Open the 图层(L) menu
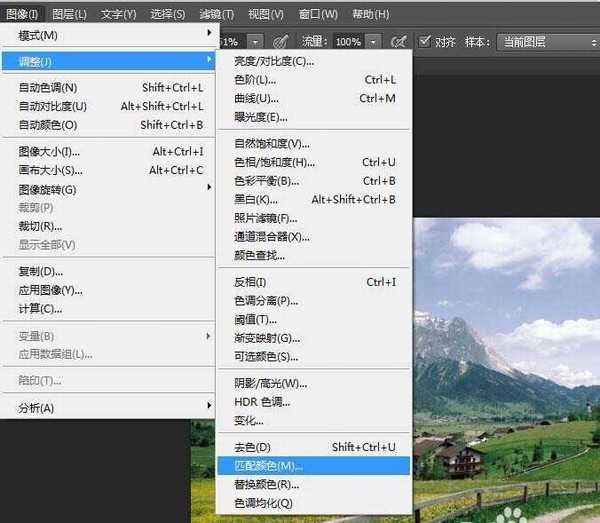 69,15
